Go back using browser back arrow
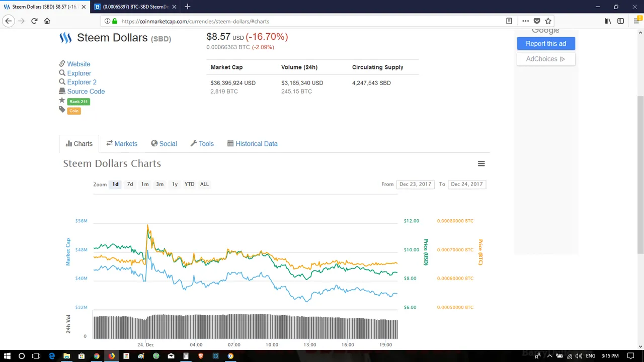 click(x=9, y=21)
